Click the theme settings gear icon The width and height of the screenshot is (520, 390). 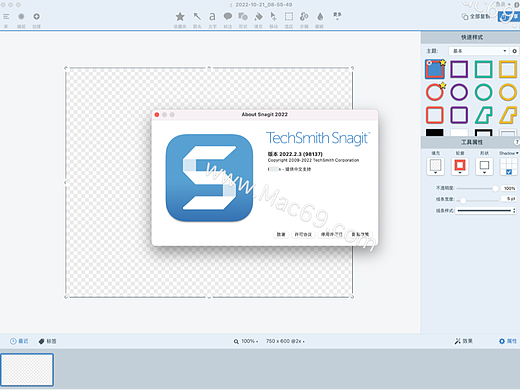click(x=514, y=51)
